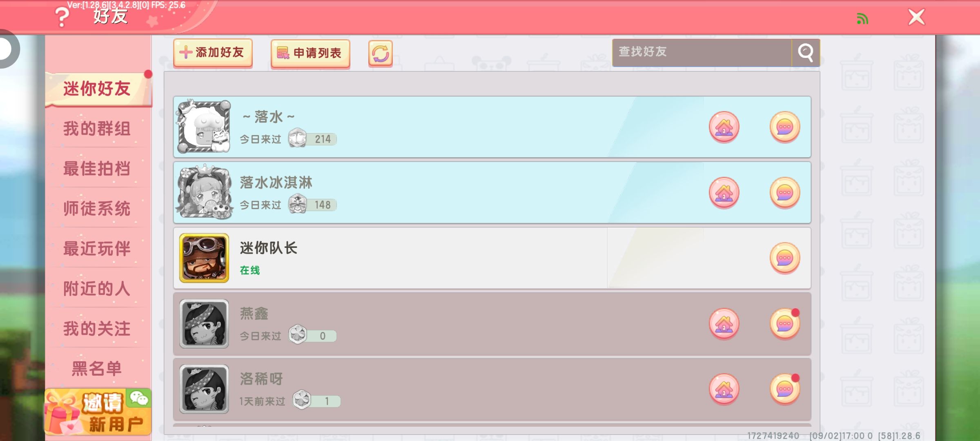Visit 洛稀呀's home icon

pyautogui.click(x=724, y=390)
